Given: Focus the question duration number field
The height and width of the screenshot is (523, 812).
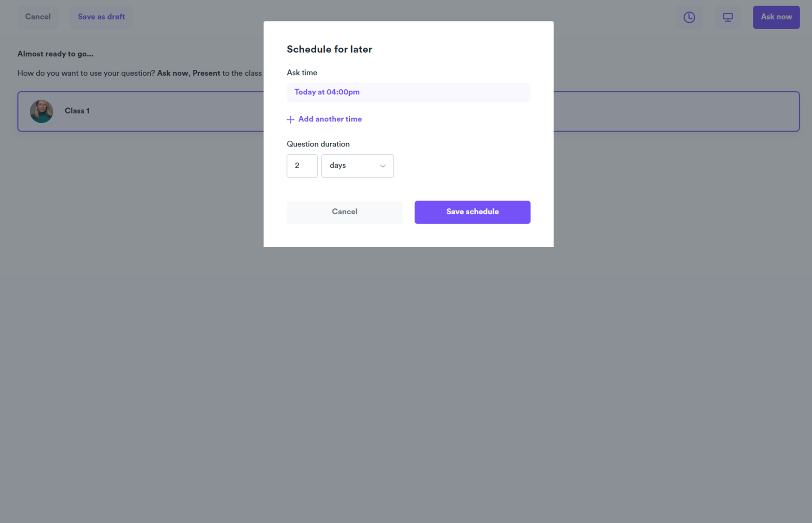Looking at the screenshot, I should pyautogui.click(x=302, y=166).
